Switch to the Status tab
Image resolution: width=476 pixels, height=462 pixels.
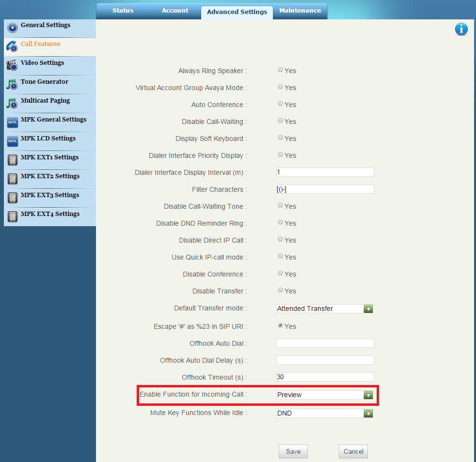123,11
